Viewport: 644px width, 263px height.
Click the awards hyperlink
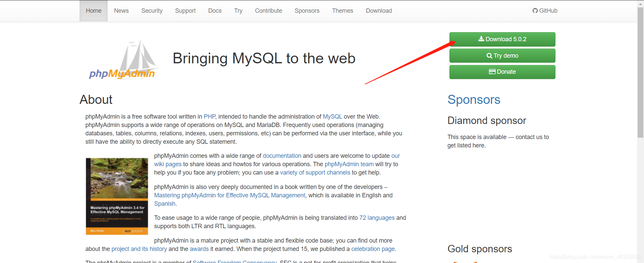pyautogui.click(x=199, y=249)
